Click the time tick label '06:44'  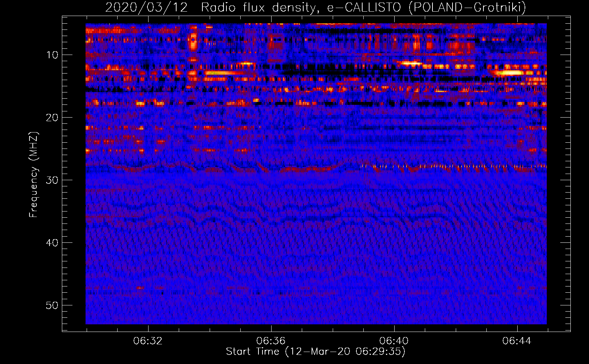pos(517,341)
